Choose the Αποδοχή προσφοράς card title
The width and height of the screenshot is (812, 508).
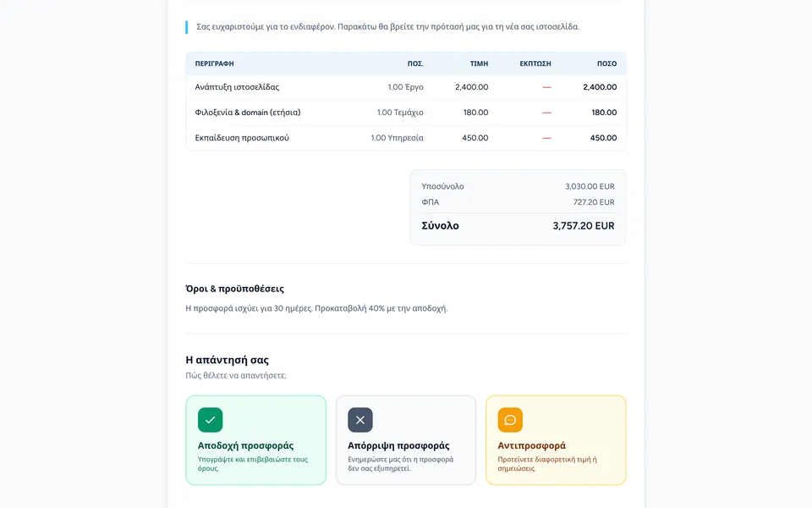pos(245,446)
